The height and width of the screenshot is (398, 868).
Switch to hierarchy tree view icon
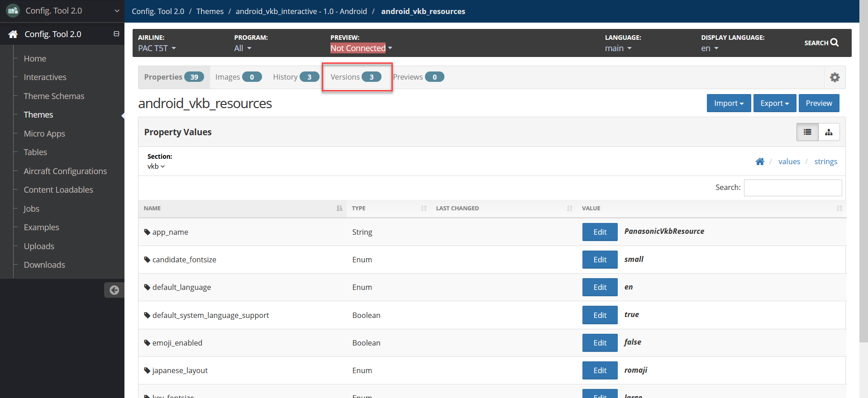[829, 132]
